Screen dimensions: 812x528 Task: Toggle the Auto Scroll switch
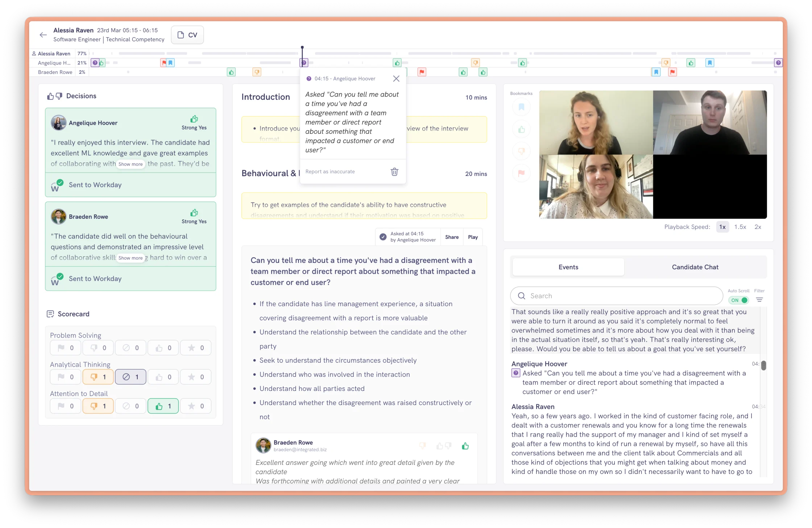click(x=739, y=300)
